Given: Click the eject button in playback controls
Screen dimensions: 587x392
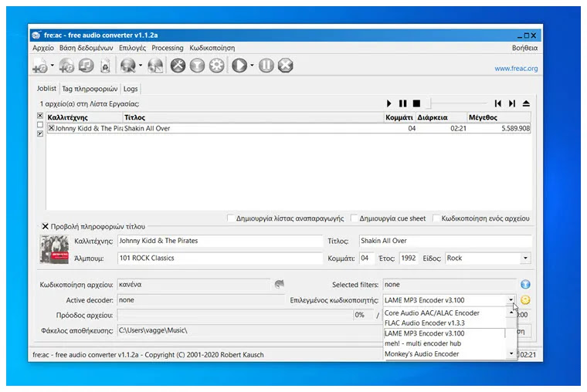Looking at the screenshot, I should click(x=526, y=103).
